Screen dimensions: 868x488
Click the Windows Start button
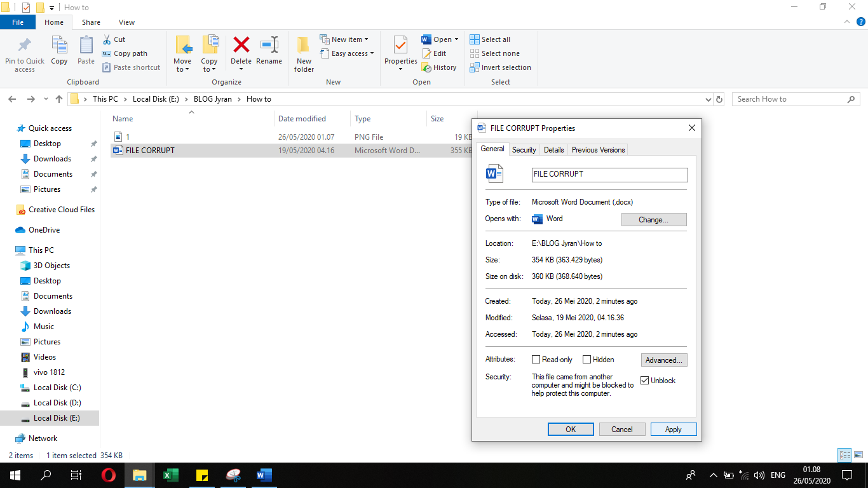[15, 475]
